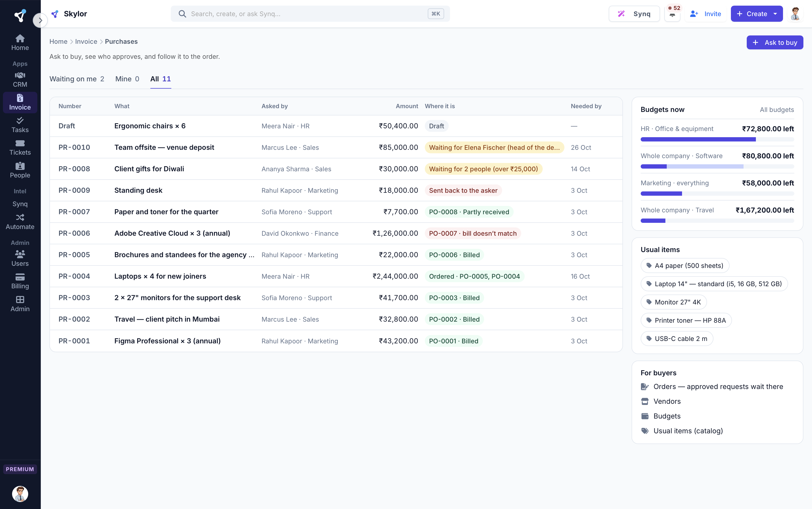
Task: Pick the Printer toner — HP 88A item
Action: pos(686,321)
